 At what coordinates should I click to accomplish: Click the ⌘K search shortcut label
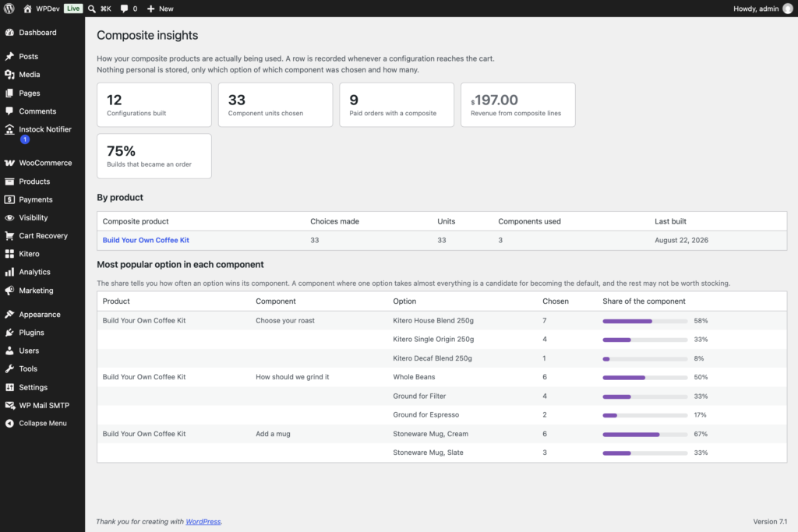tap(106, 9)
